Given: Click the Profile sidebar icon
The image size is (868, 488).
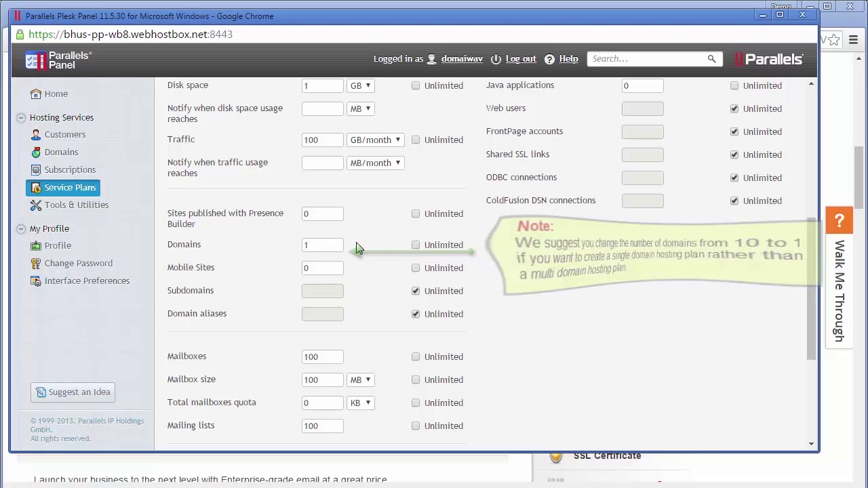Looking at the screenshot, I should coord(36,245).
